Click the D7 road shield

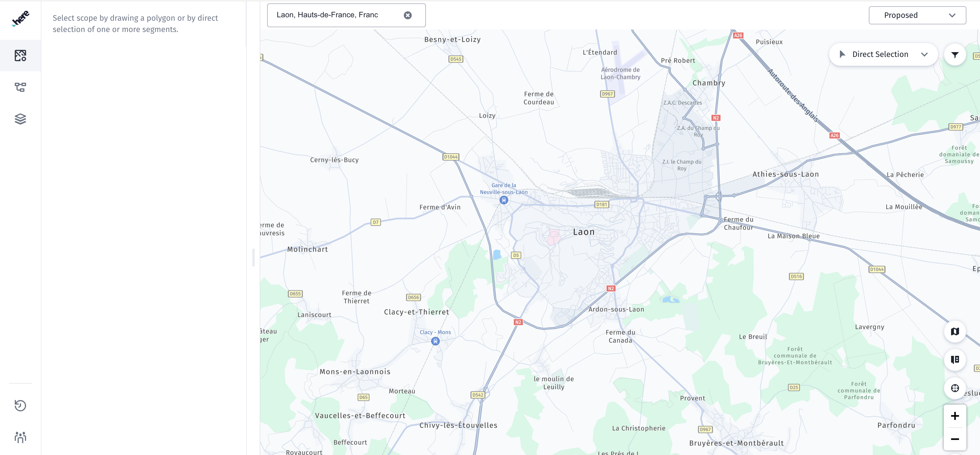375,222
